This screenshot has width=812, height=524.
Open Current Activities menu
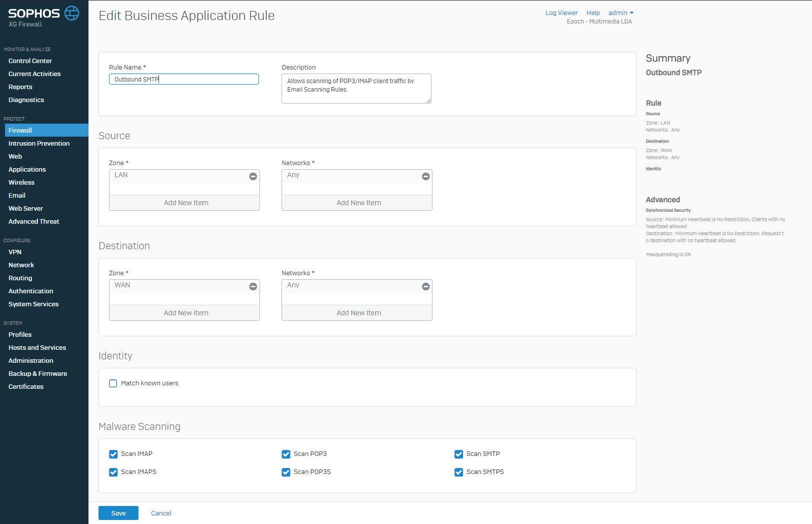click(x=34, y=74)
